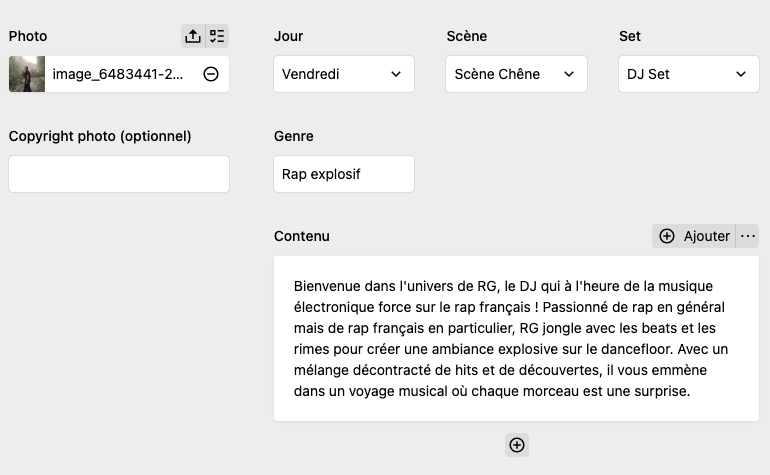Image resolution: width=770 pixels, height=475 pixels.
Task: Click the Genre field label
Action: point(293,136)
